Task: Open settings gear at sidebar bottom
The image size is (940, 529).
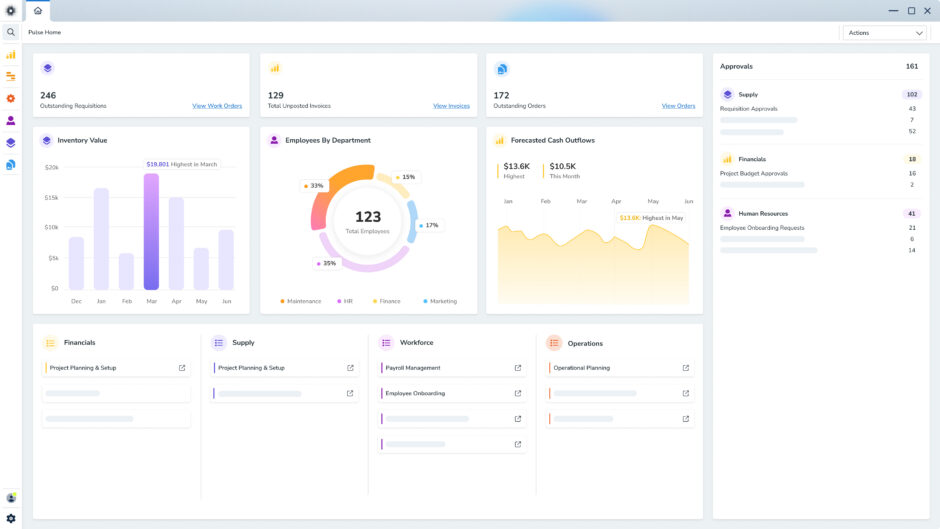Action: [x=11, y=518]
